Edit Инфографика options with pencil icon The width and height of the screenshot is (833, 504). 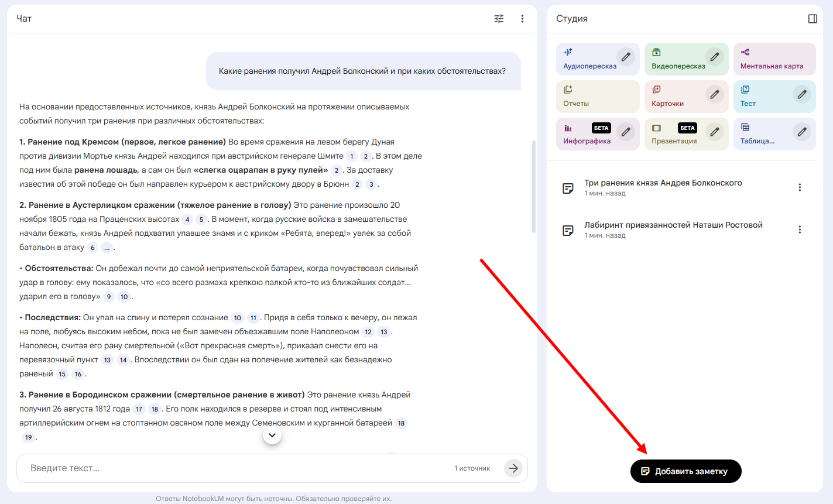[626, 132]
